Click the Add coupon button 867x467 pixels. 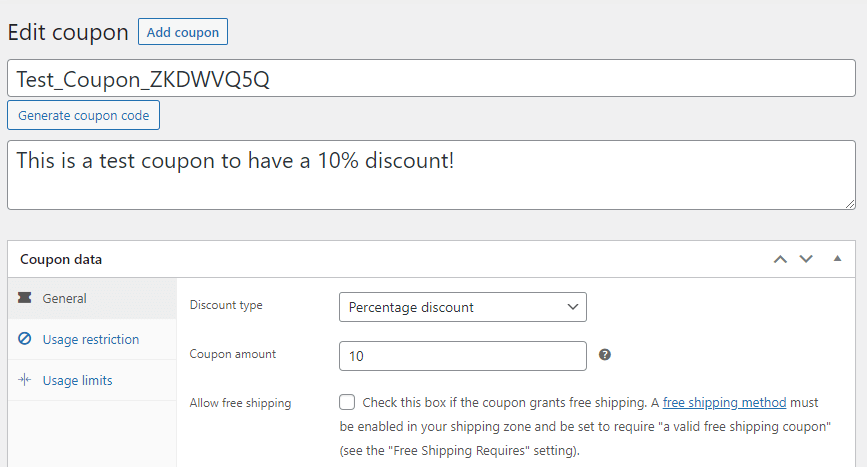(183, 32)
